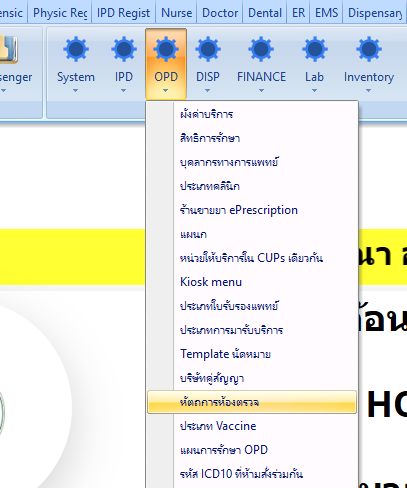This screenshot has width=407, height=488.
Task: Expand the Lab dropdown arrow
Action: pyautogui.click(x=314, y=91)
